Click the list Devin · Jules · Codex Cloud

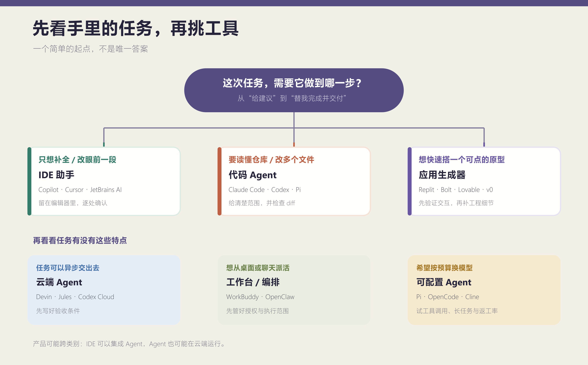[75, 297]
